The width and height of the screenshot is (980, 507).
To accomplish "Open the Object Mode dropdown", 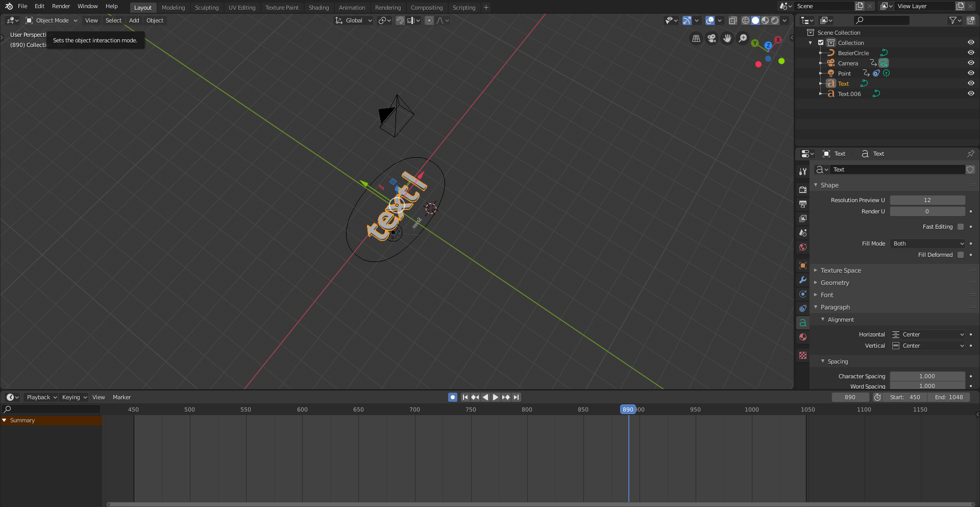I will (x=52, y=20).
